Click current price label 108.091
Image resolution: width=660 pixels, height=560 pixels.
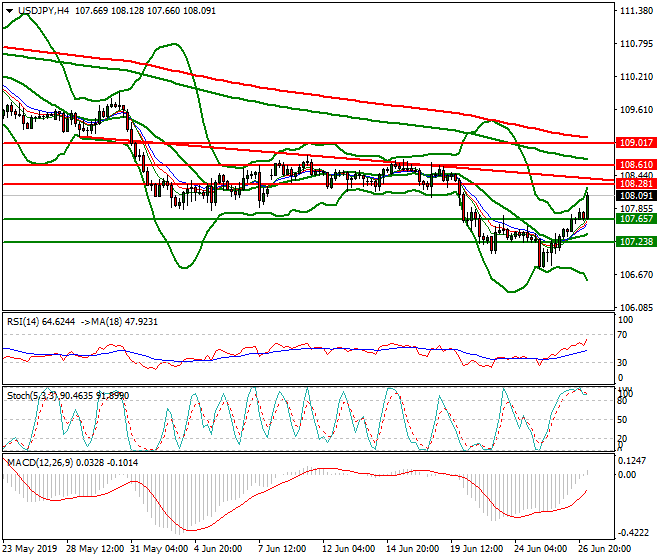(636, 196)
